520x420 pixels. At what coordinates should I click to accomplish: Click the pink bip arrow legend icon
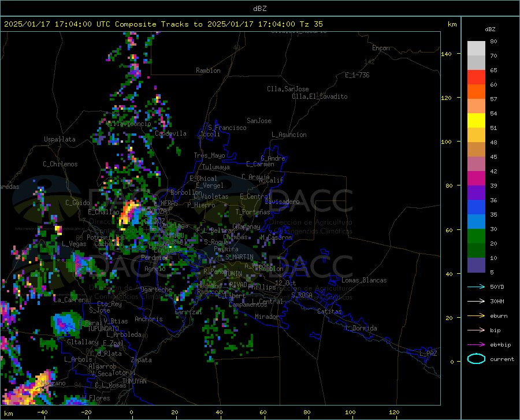click(476, 330)
